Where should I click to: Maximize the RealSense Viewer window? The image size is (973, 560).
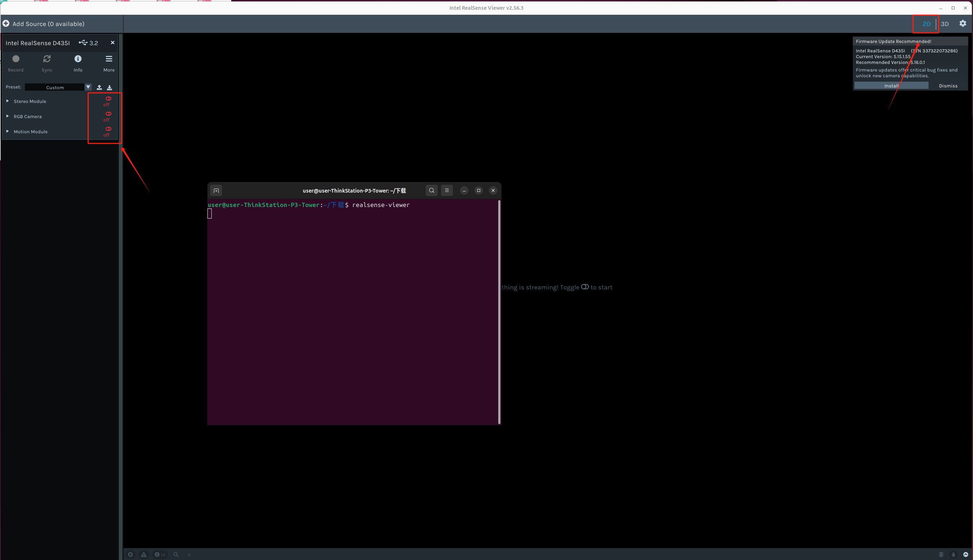tap(953, 8)
